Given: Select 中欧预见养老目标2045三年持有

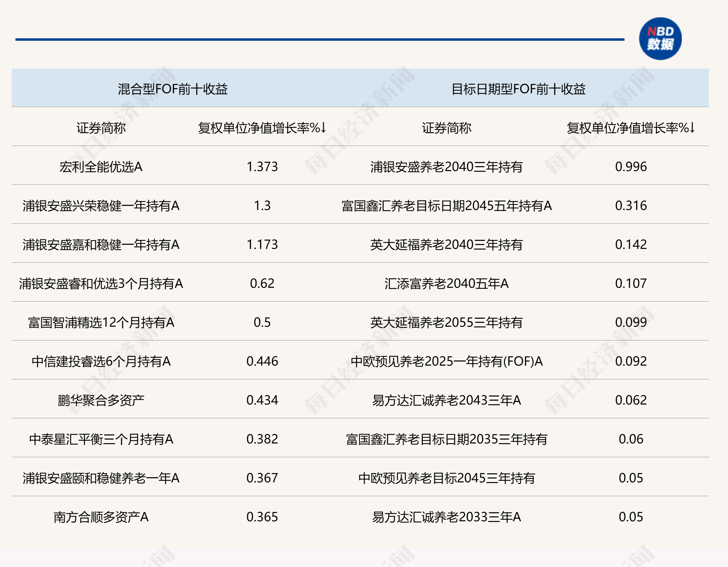Looking at the screenshot, I should [447, 478].
